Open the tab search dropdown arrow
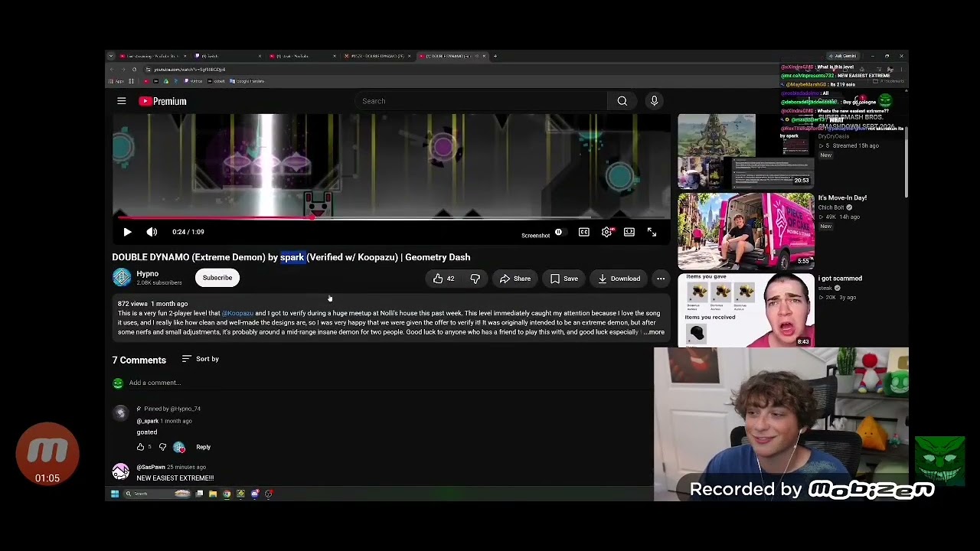 (110, 56)
